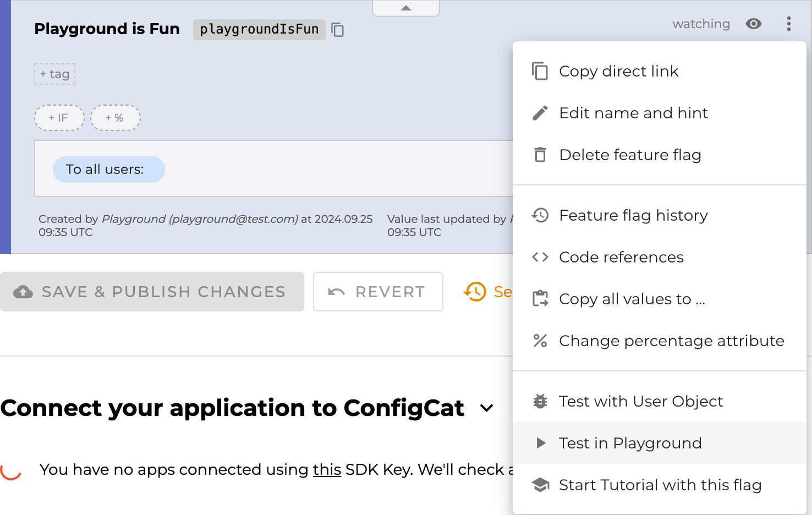The image size is (812, 515).
Task: Choose Copy all values to option
Action: click(x=632, y=299)
